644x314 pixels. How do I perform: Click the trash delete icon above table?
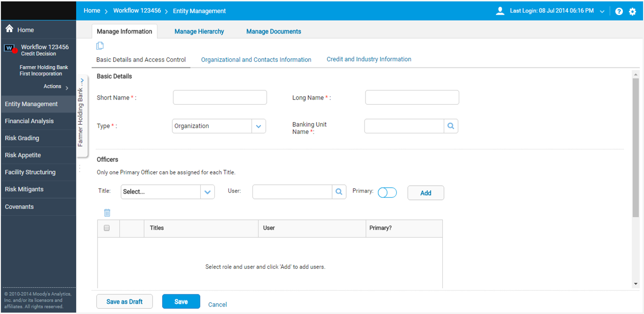[107, 213]
